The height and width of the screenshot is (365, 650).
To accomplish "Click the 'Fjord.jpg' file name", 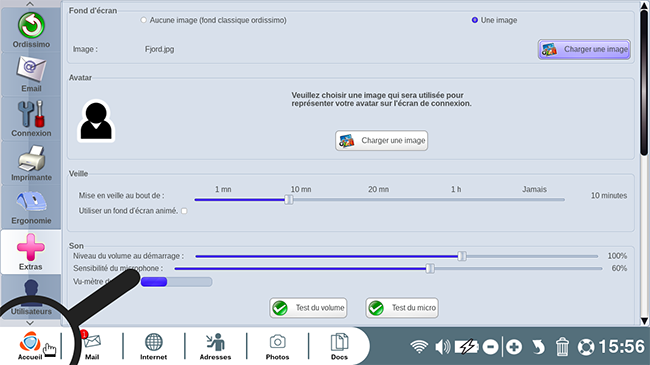I will point(160,49).
